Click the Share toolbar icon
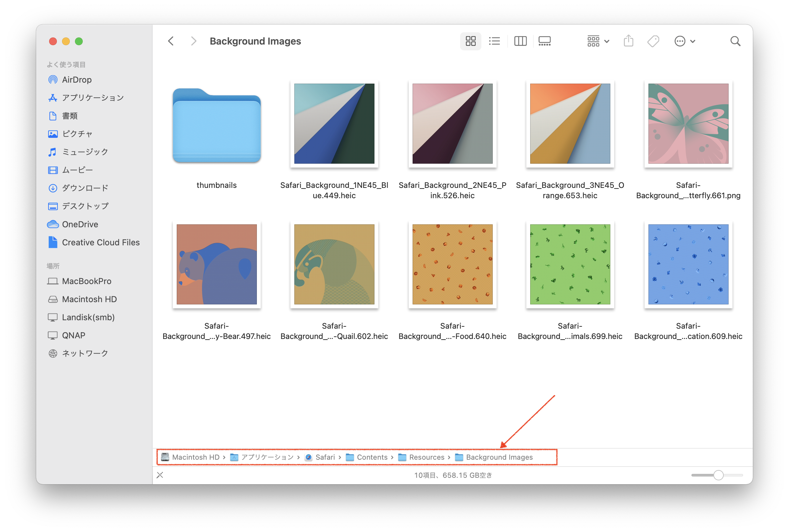Screen dimensions: 789x532 (628, 41)
